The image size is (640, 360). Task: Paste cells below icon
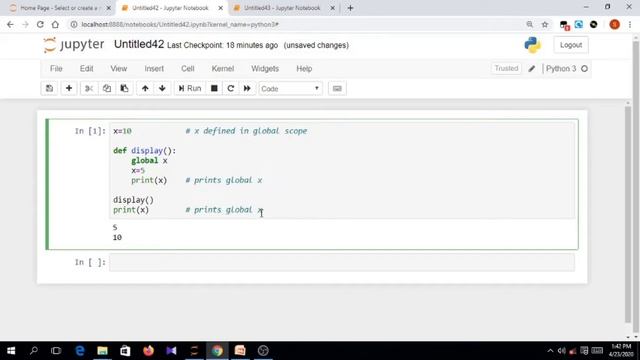pyautogui.click(x=124, y=89)
